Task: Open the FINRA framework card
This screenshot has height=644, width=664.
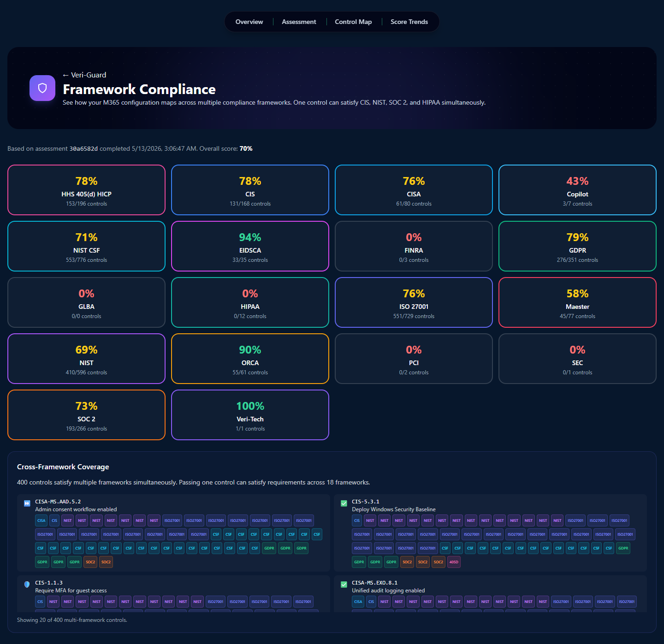Action: 414,246
